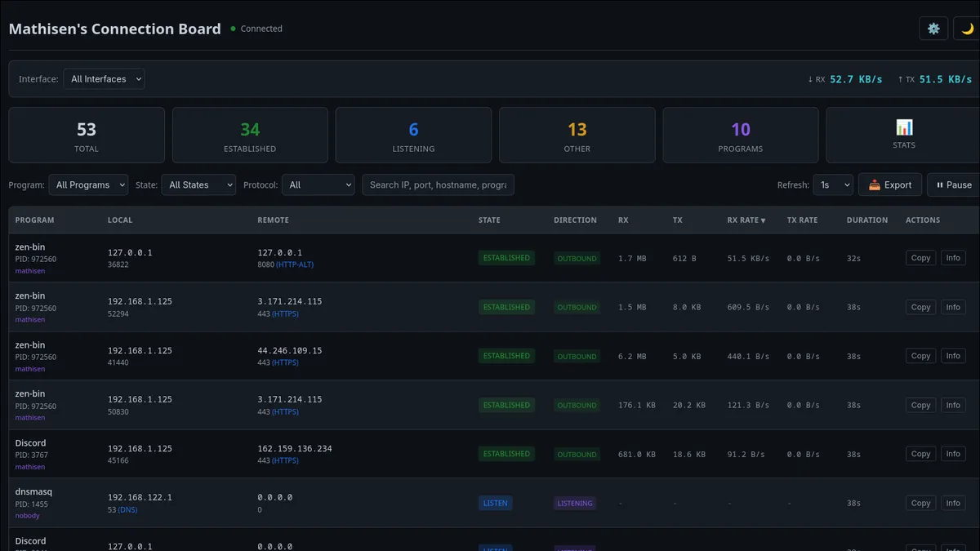Sort by the Remote column header
980x551 pixels.
tap(274, 220)
